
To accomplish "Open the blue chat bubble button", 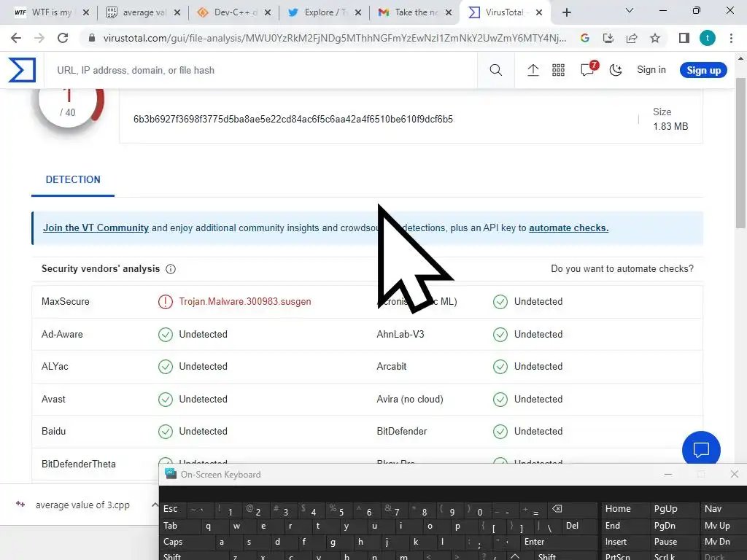I will (x=701, y=449).
